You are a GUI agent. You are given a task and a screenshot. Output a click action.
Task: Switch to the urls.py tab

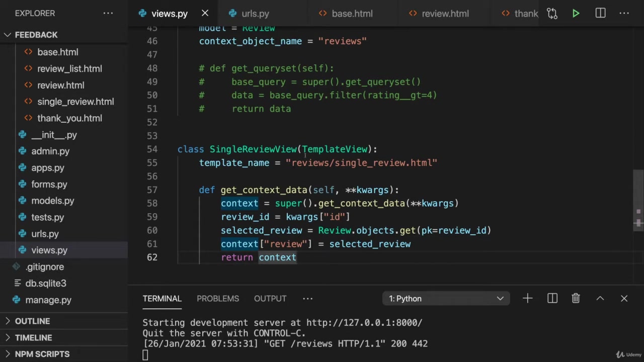255,14
